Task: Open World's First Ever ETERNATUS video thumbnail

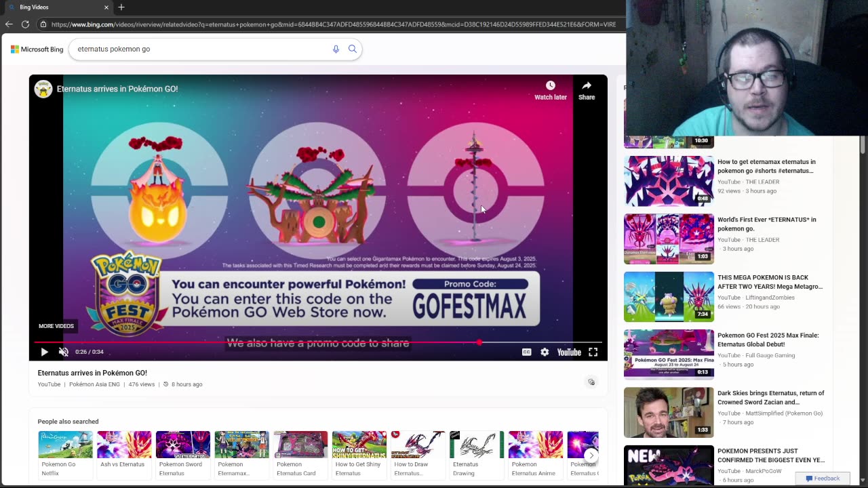Action: click(x=669, y=239)
